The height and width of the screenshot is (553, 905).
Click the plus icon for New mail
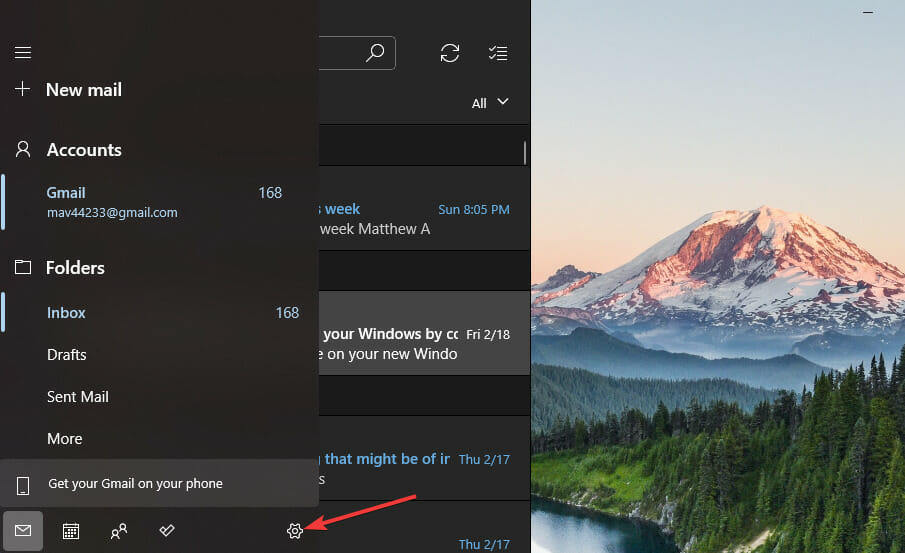pyautogui.click(x=23, y=88)
